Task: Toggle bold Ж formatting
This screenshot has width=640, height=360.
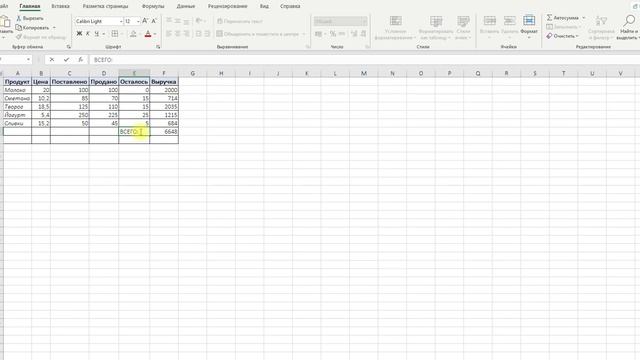Action: pyautogui.click(x=79, y=33)
